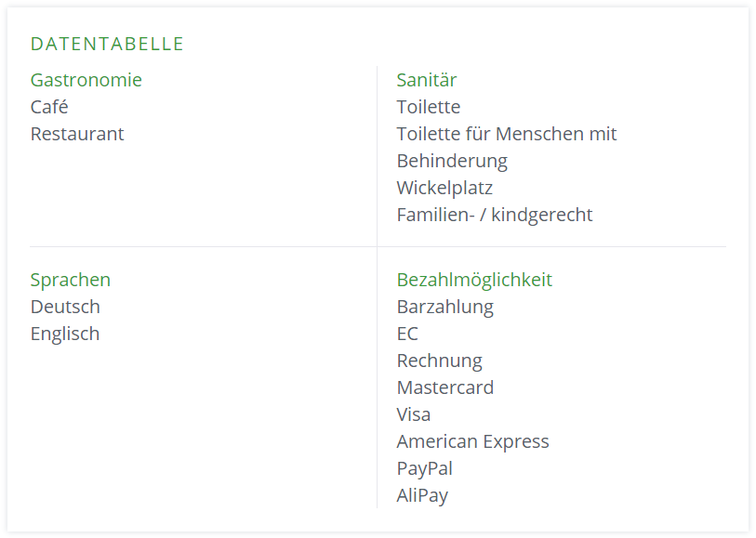Select the Englisch language entry

(65, 334)
